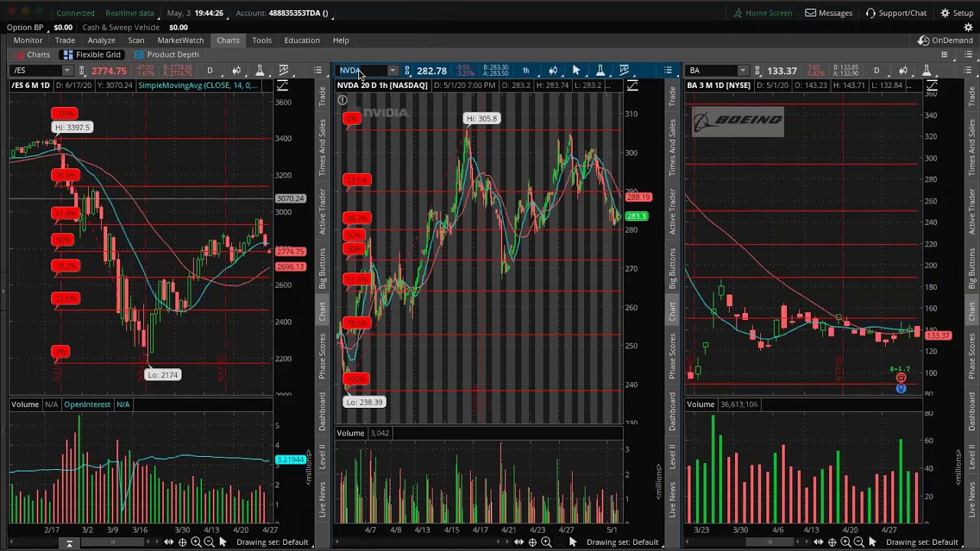Switch to the Monitor tab
The height and width of the screenshot is (551, 980).
pyautogui.click(x=28, y=41)
